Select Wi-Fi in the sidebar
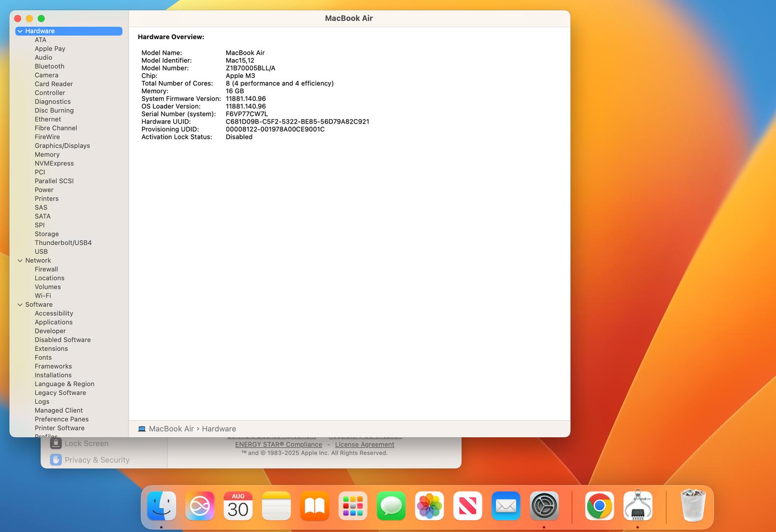776x532 pixels. [42, 296]
